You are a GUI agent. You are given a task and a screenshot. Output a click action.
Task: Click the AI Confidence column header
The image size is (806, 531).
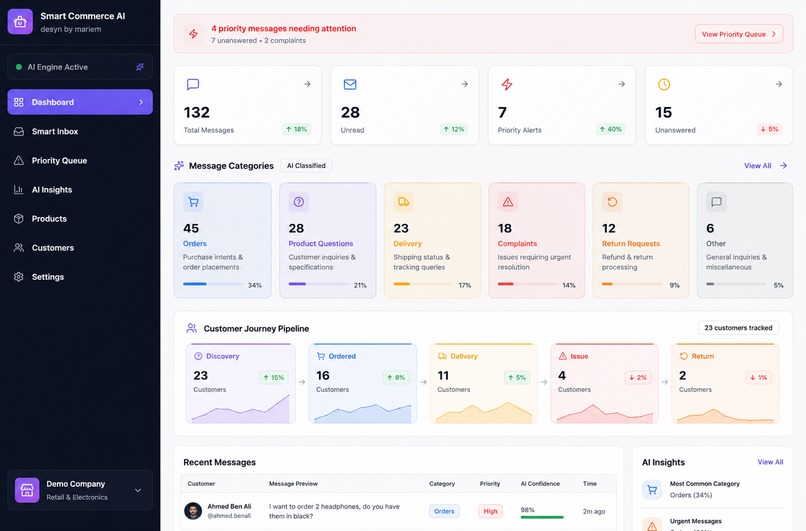pyautogui.click(x=540, y=484)
